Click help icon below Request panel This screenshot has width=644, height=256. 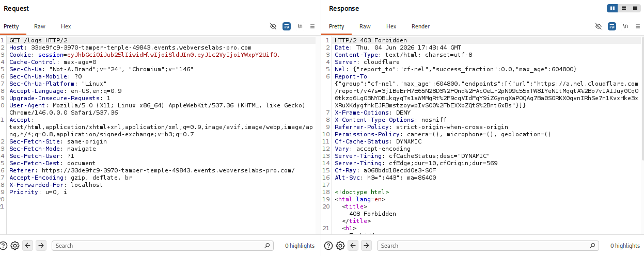[4, 246]
